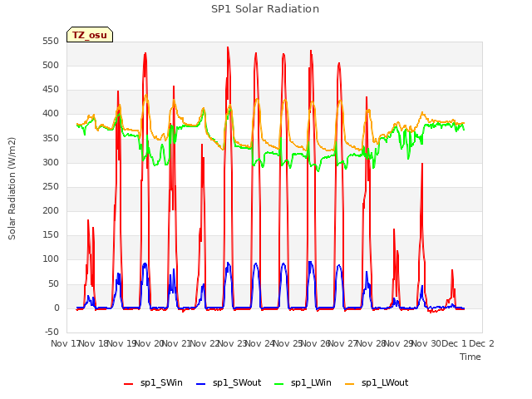532x399 pixels.
Task: Click the TZ_osu annotation label
Action: [x=90, y=35]
